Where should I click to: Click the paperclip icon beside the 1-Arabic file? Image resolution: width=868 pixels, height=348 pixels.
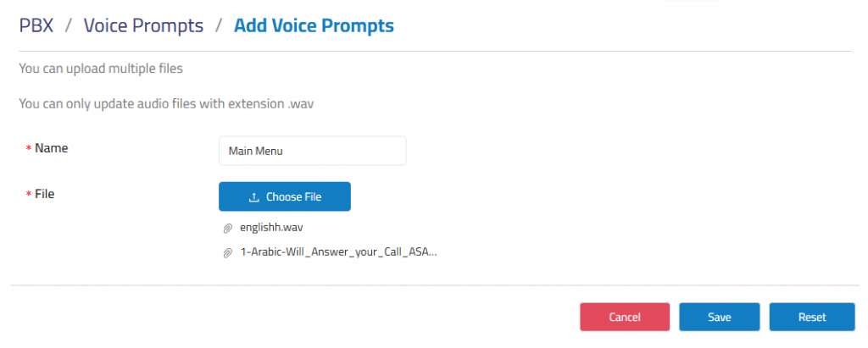pos(227,253)
